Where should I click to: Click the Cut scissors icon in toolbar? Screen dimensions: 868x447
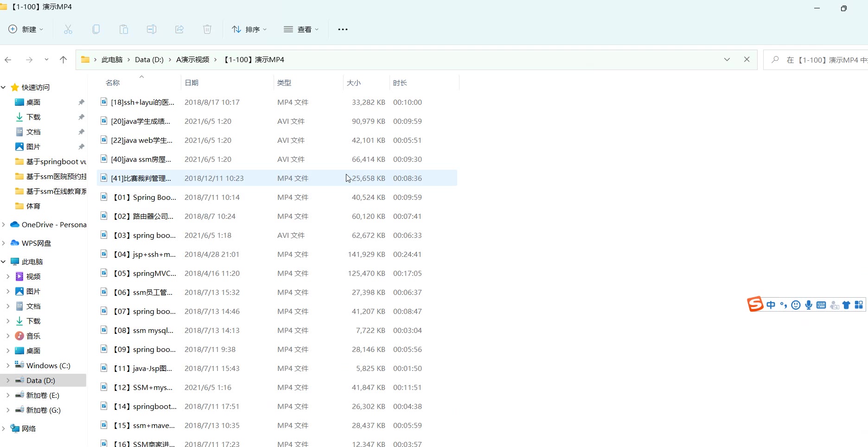[x=68, y=29]
